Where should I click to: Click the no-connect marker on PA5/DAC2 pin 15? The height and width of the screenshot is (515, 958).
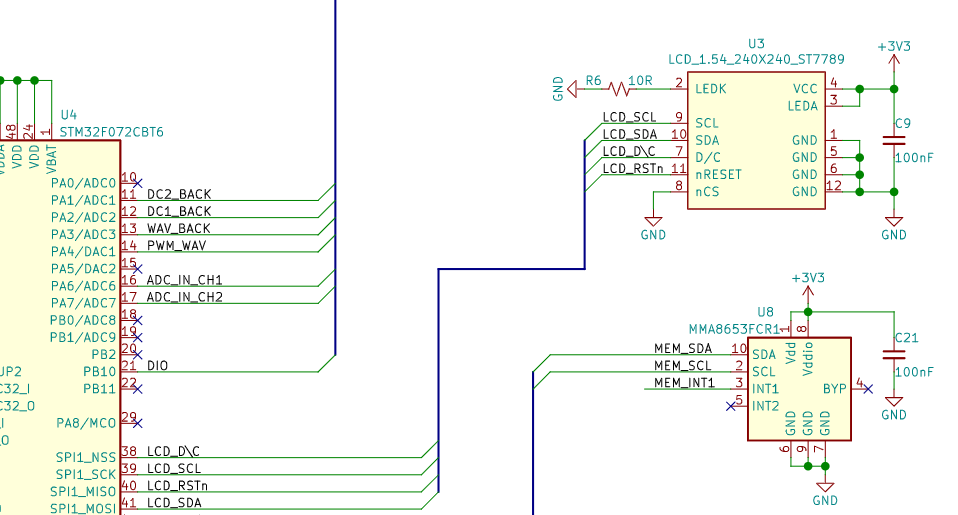click(137, 269)
